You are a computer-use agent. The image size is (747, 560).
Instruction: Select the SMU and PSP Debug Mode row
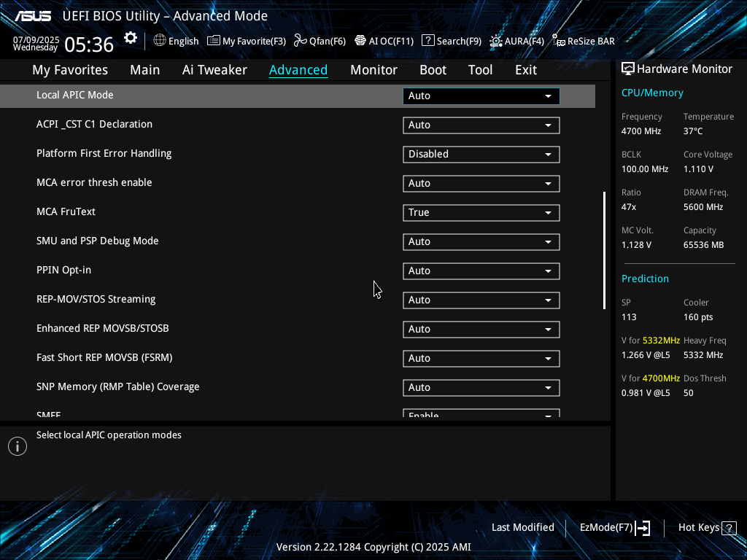[x=98, y=241]
